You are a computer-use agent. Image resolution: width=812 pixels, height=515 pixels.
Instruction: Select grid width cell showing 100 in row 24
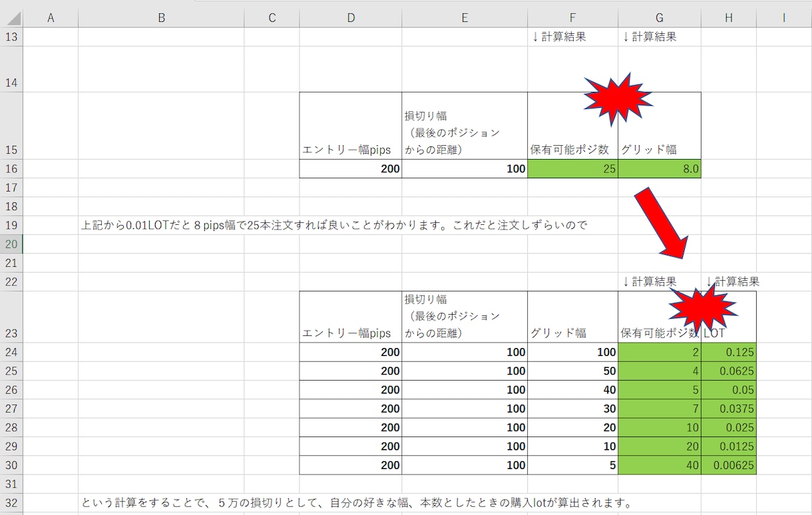572,353
